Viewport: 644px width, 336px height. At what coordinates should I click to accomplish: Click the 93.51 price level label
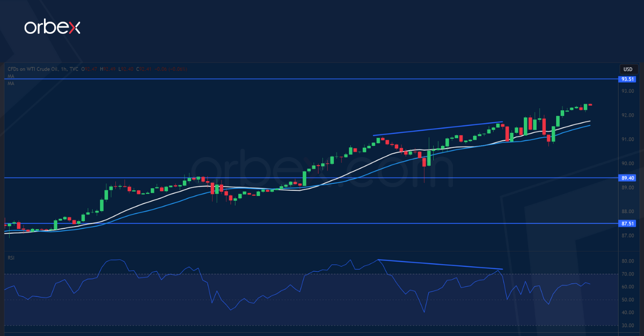627,79
